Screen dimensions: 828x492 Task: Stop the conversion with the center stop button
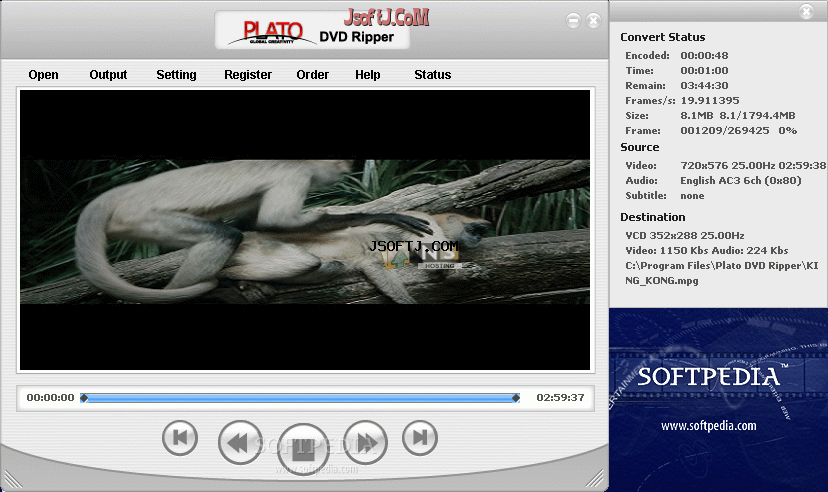click(x=303, y=449)
